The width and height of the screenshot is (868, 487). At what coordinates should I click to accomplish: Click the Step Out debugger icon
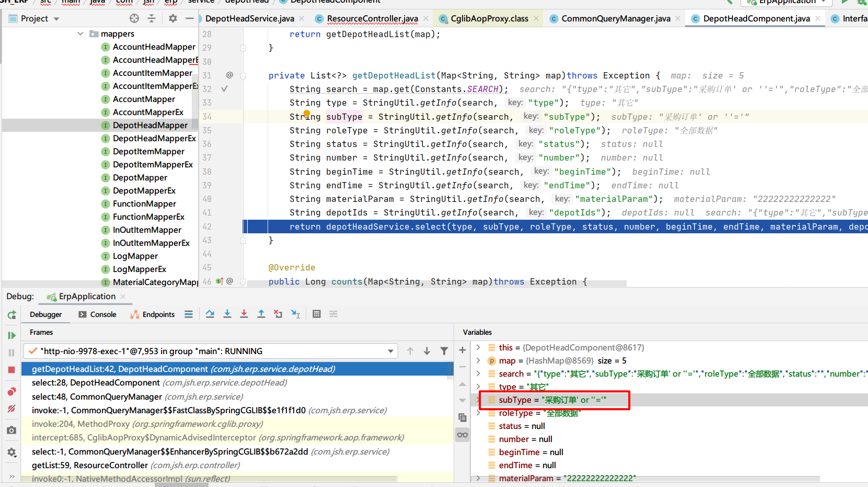pyautogui.click(x=261, y=314)
